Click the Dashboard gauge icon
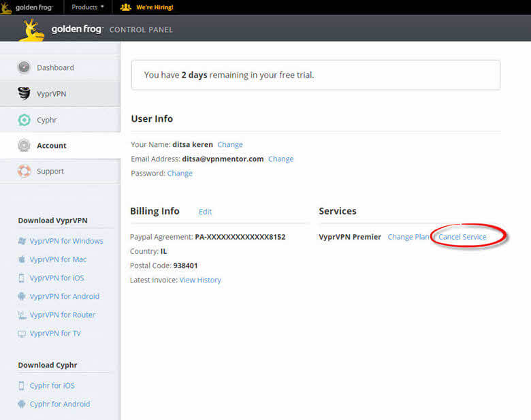Viewport: 531px width, 420px height. [24, 67]
